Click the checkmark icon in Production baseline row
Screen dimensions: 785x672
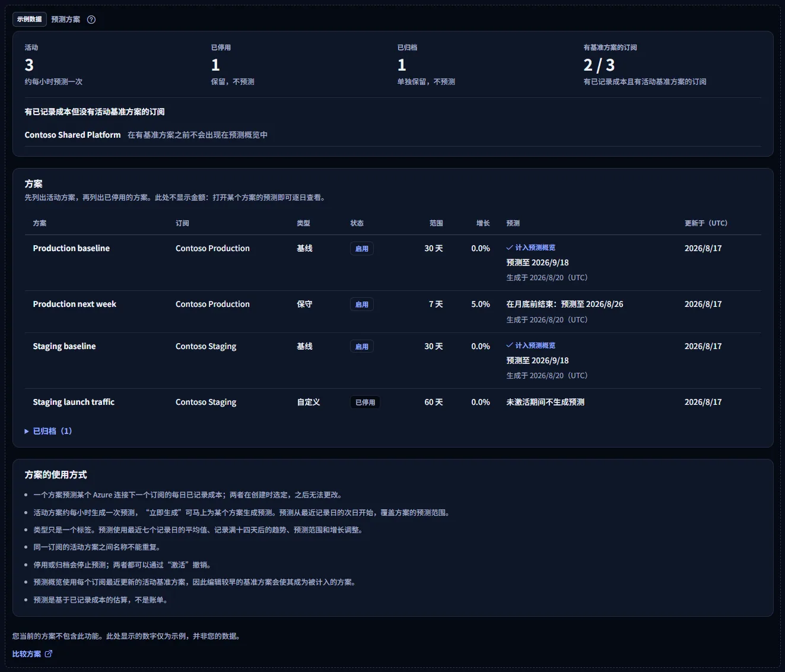coord(510,248)
